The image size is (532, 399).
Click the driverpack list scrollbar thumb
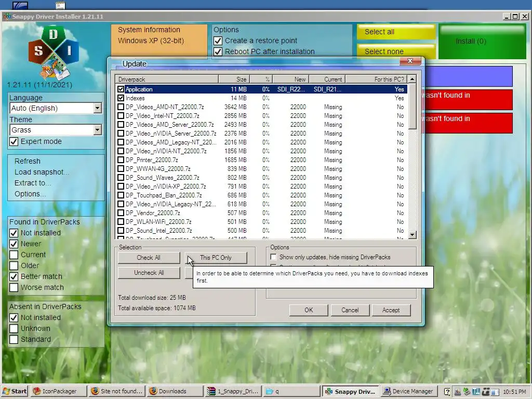(x=412, y=106)
